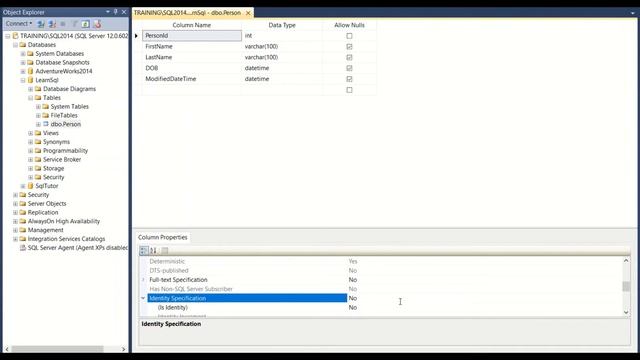640x360 pixels.
Task: Click the Filter funnel icon in Object Explorer
Action: (74, 24)
